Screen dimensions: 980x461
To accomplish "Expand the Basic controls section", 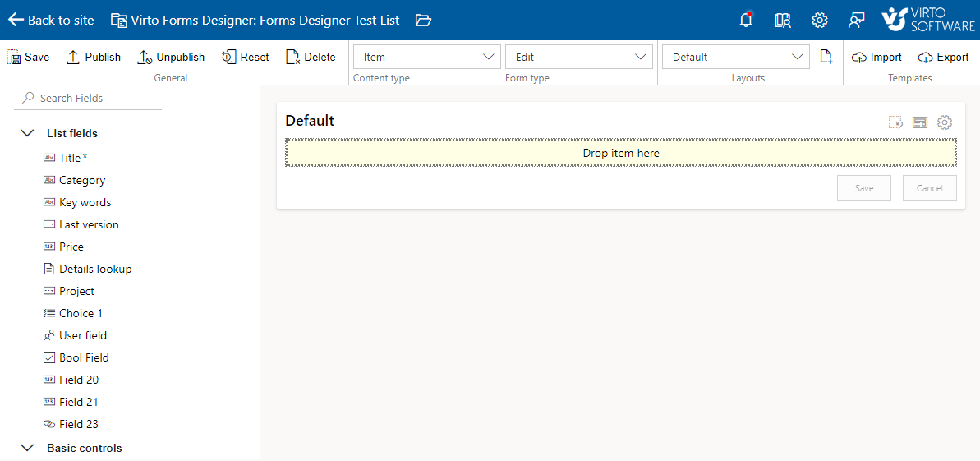I will pos(27,448).
